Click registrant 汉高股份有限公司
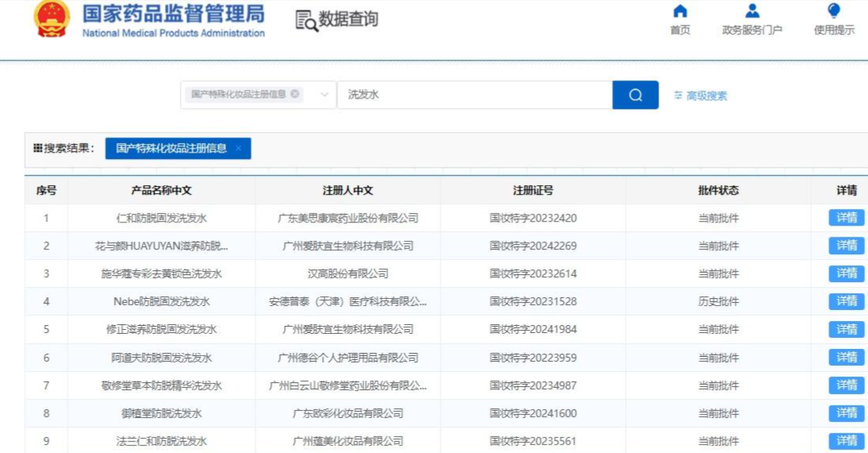Viewport: 868px width, 453px height. coord(347,273)
